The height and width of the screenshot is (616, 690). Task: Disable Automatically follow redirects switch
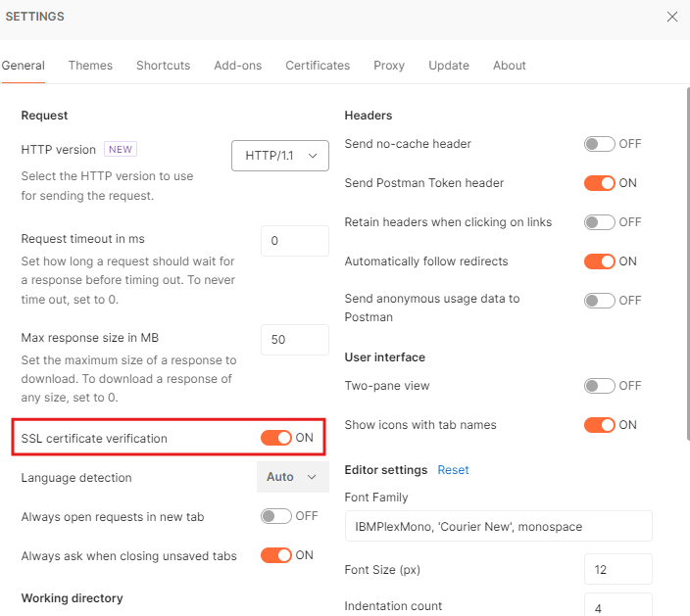(599, 261)
